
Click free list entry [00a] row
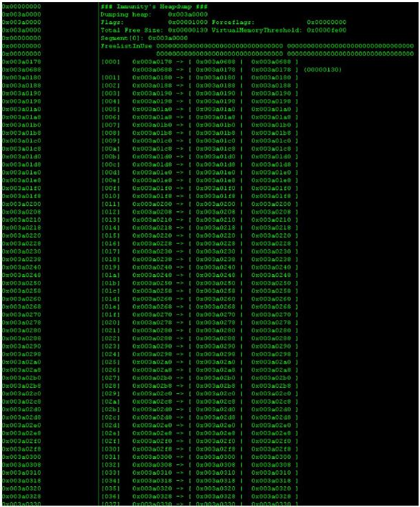[x=200, y=149]
